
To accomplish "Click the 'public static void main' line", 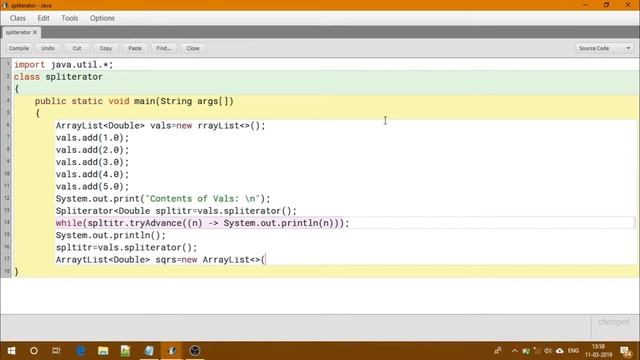I will point(134,101).
